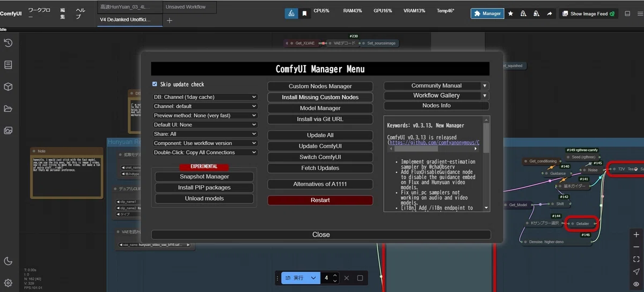The image size is (644, 292).
Task: Open the workflows folder icon in sidebar
Action: 8,108
